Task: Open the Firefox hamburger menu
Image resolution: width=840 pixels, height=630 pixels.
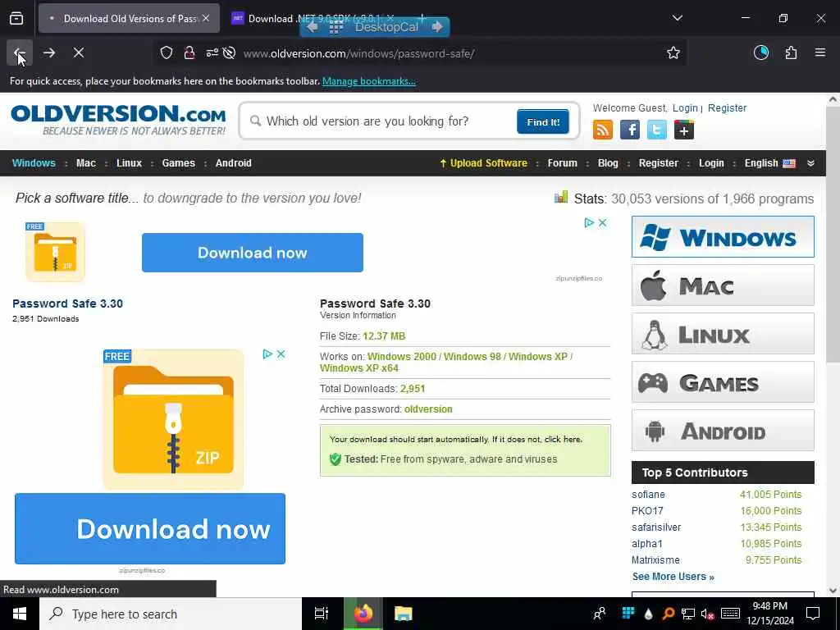Action: [x=820, y=53]
